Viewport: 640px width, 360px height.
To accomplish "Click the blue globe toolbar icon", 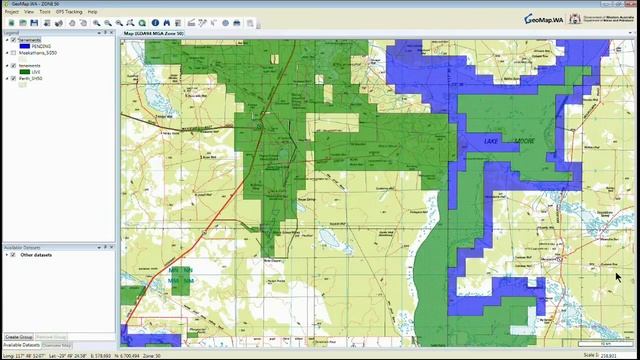I will [x=225, y=23].
